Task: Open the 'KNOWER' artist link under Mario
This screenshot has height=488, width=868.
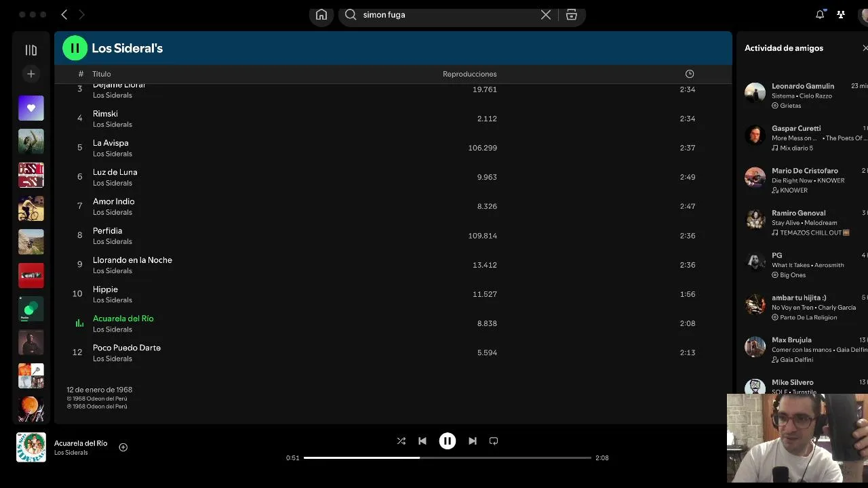Action: (793, 190)
